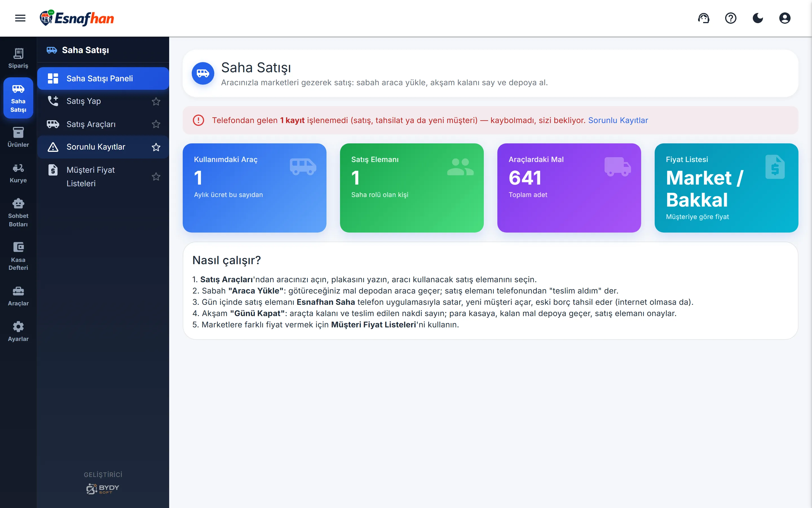Click 'Aylık ücret bu sayıdan' text
The image size is (812, 508).
click(x=228, y=194)
